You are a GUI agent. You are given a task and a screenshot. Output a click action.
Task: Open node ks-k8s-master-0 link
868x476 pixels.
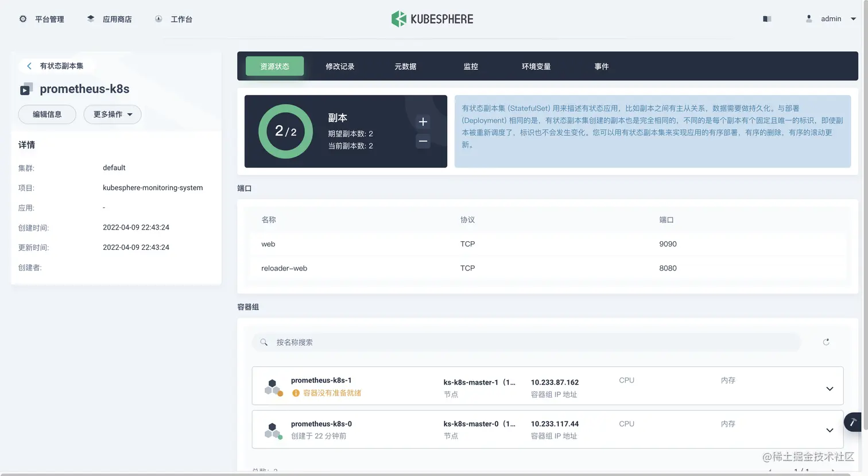pyautogui.click(x=479, y=424)
